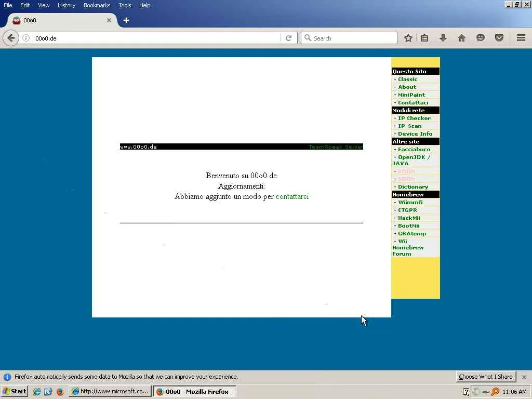Open the Firefox hamburger menu

click(521, 38)
